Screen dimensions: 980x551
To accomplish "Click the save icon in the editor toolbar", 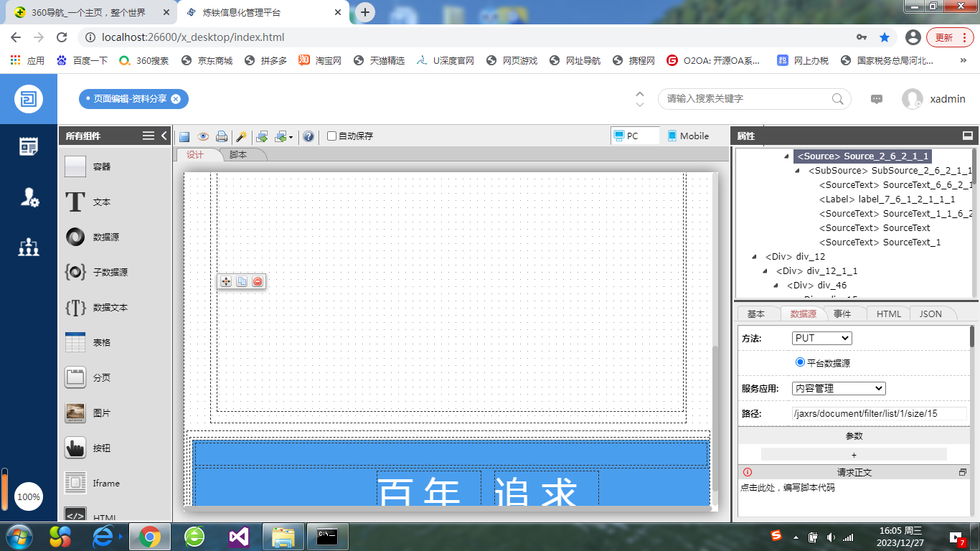I will (x=184, y=136).
